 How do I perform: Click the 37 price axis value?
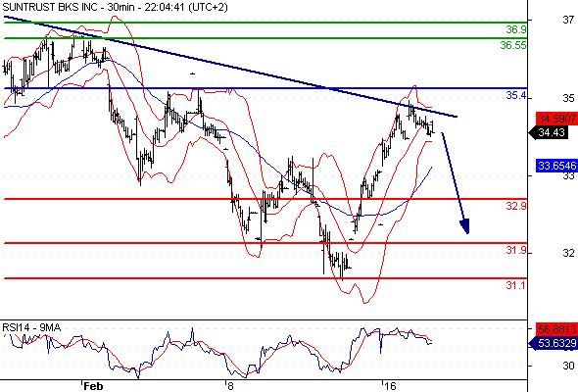568,20
